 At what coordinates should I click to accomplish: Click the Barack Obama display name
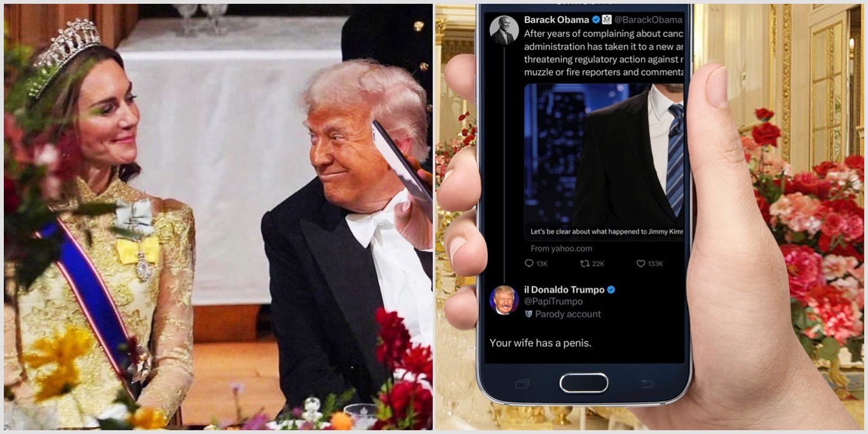(557, 20)
